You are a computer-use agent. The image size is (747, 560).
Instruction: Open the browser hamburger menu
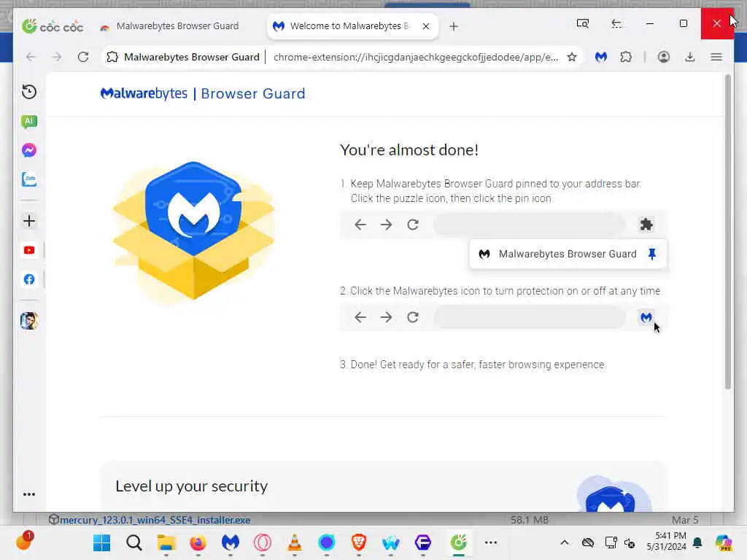click(x=716, y=57)
